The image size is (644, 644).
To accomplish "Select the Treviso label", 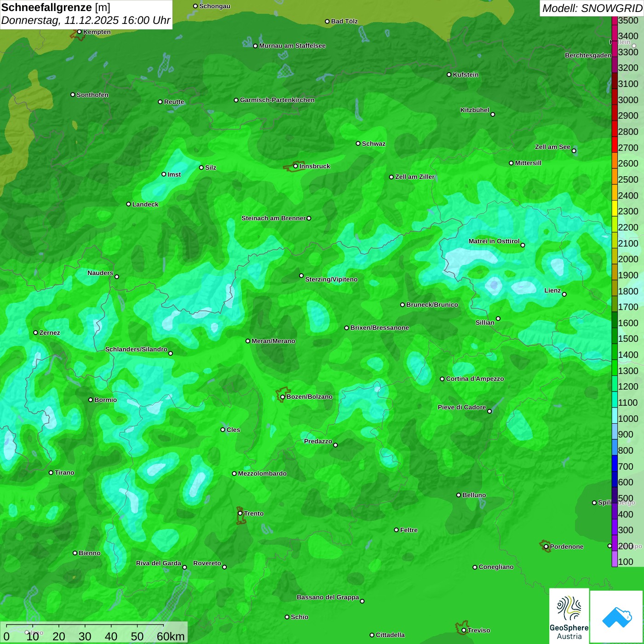I will click(479, 630).
